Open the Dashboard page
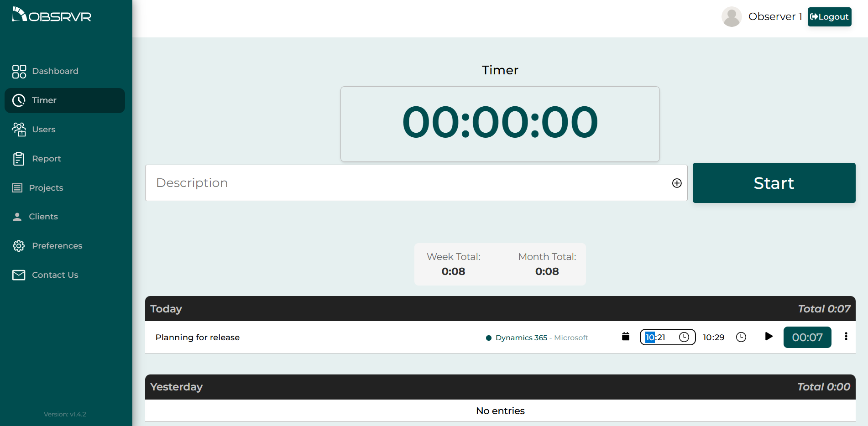This screenshot has width=868, height=426. coord(55,71)
